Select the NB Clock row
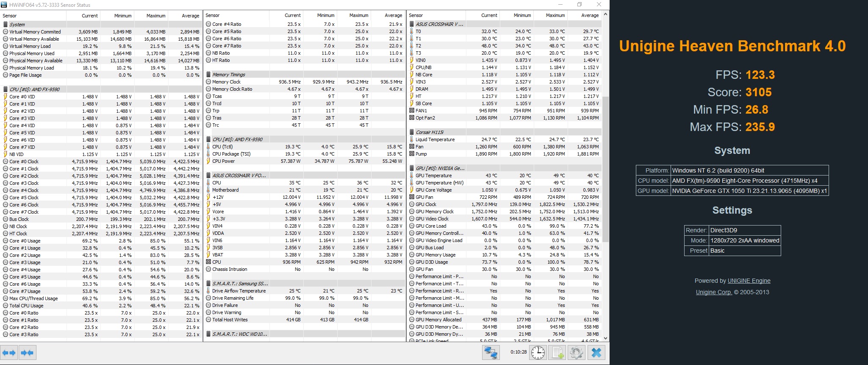 [x=101, y=226]
